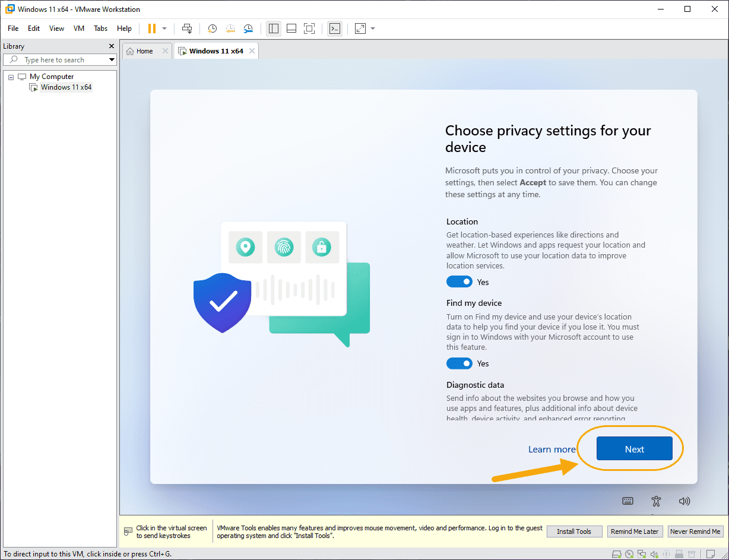Viewport: 729px width, 560px height.
Task: Open the VM menu
Action: pyautogui.click(x=79, y=29)
